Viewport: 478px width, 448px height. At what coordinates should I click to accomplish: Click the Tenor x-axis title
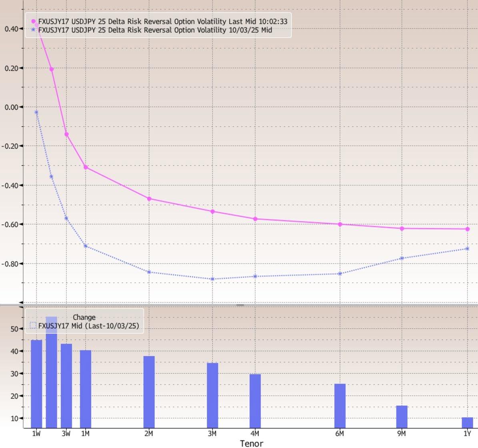pyautogui.click(x=252, y=443)
